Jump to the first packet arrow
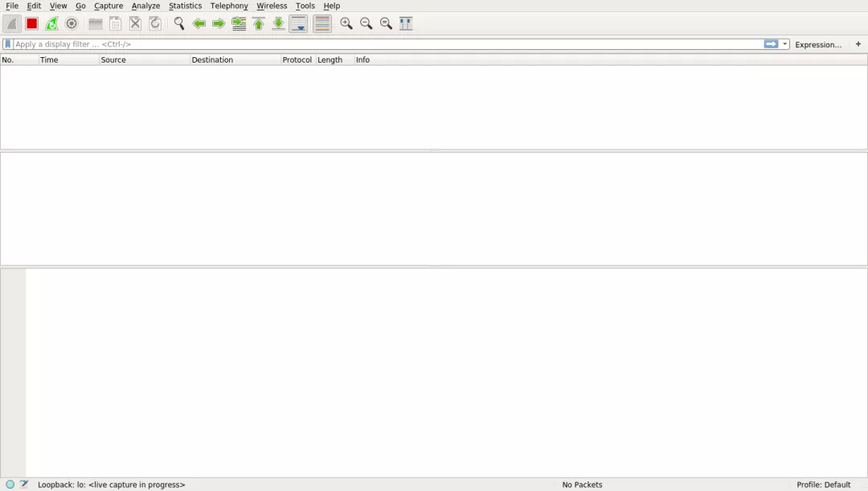Viewport: 868px width, 491px height. (259, 24)
